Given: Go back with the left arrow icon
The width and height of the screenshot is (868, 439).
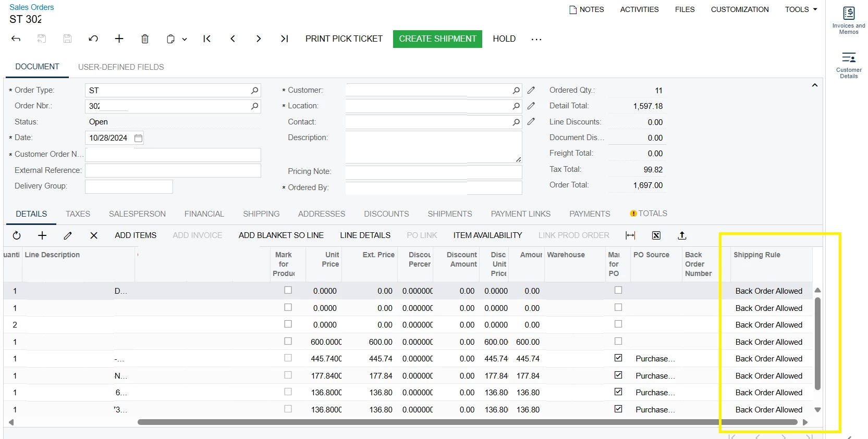Looking at the screenshot, I should [16, 39].
